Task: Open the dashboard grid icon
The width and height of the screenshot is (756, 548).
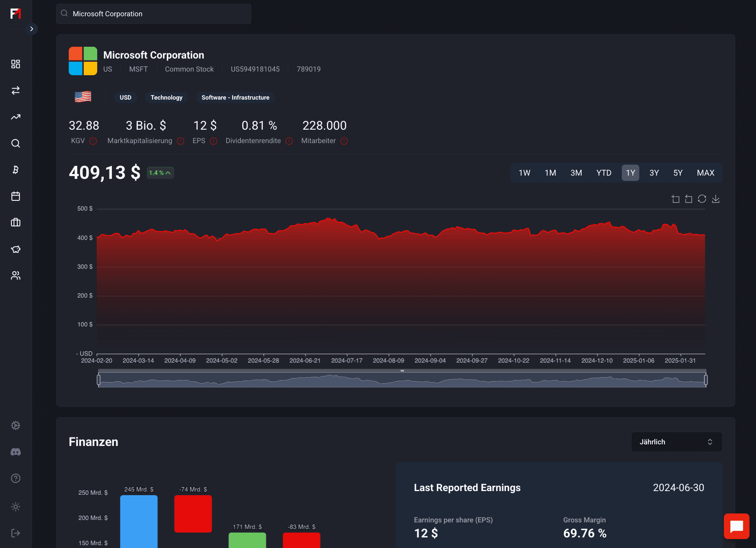Action: [x=15, y=64]
